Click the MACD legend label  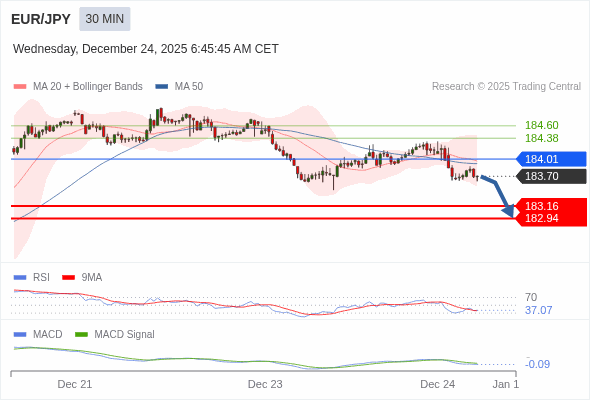[x=48, y=335]
